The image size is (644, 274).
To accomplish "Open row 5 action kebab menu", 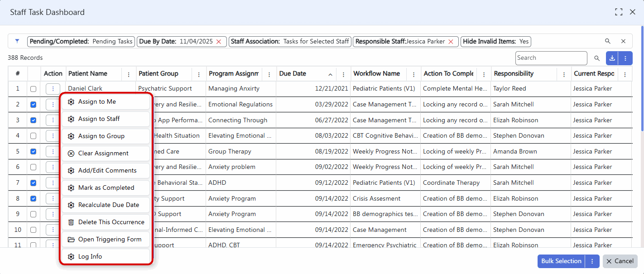I will pyautogui.click(x=53, y=151).
